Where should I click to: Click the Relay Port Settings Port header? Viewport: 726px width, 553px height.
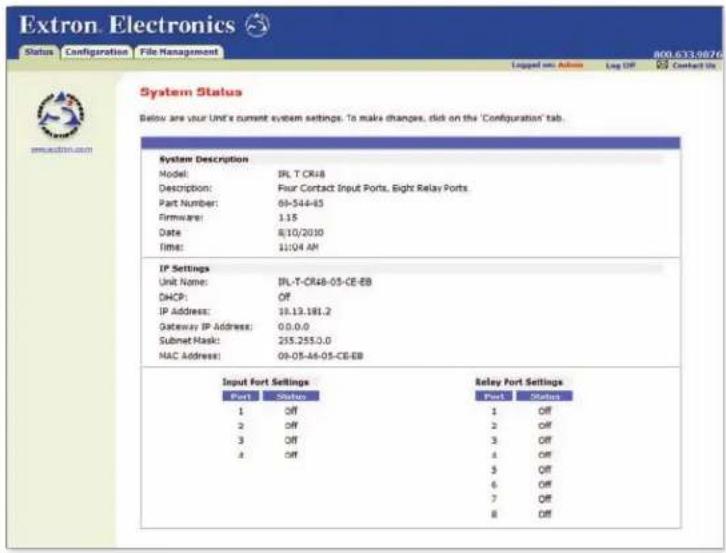coord(494,396)
